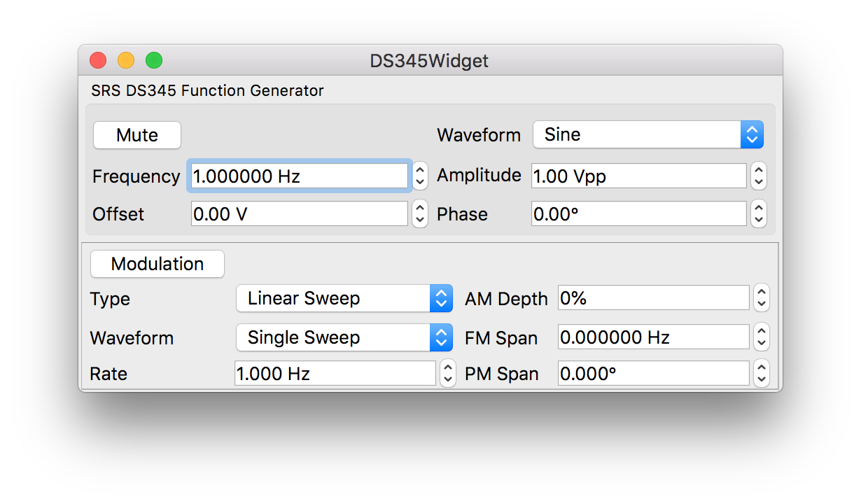
Task: Expand the Single Sweep waveform dropdown
Action: (x=344, y=337)
